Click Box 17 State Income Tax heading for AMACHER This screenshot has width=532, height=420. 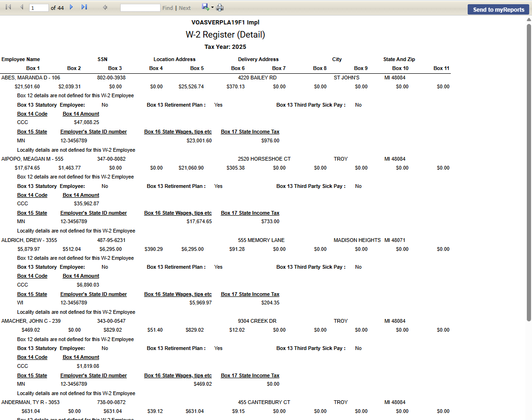pos(250,375)
